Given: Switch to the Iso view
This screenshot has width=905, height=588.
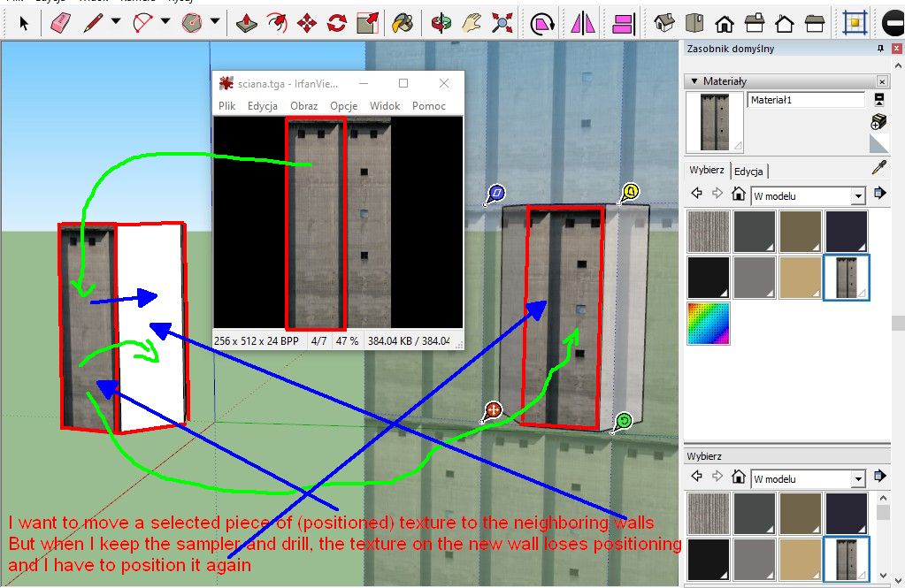Looking at the screenshot, I should pos(664,23).
